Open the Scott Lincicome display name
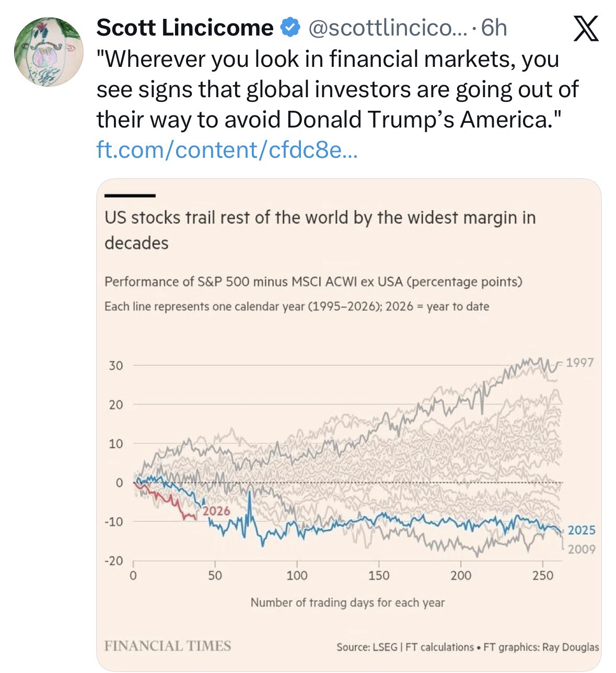The width and height of the screenshot is (616, 673). pos(185,28)
